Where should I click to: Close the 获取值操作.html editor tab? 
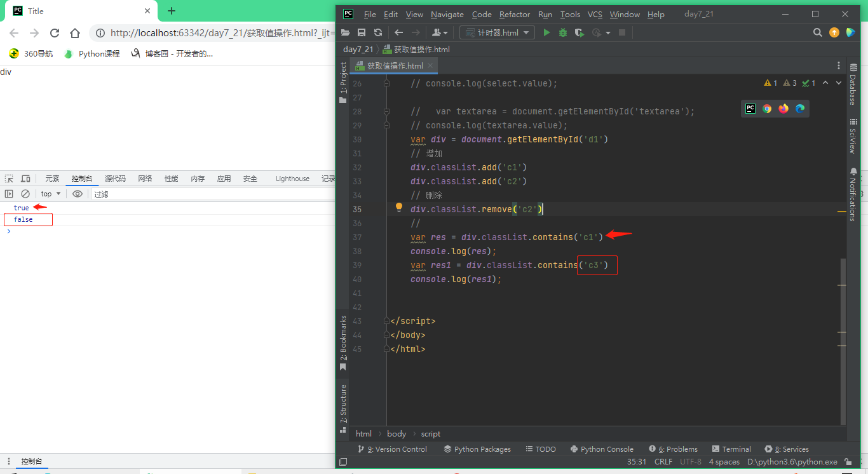[x=430, y=65]
